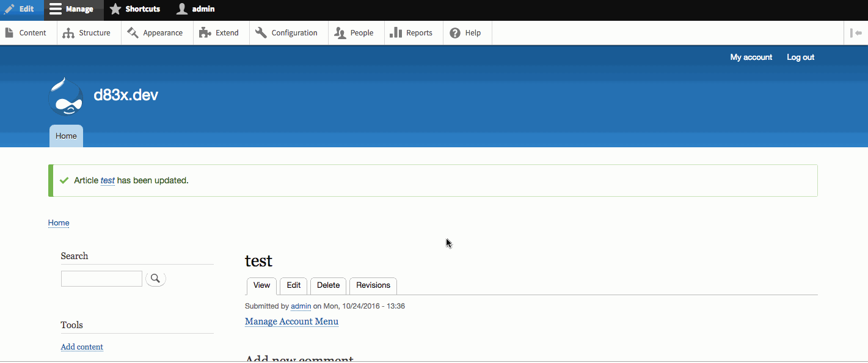Click the My account link
868x363 pixels.
pyautogui.click(x=751, y=57)
